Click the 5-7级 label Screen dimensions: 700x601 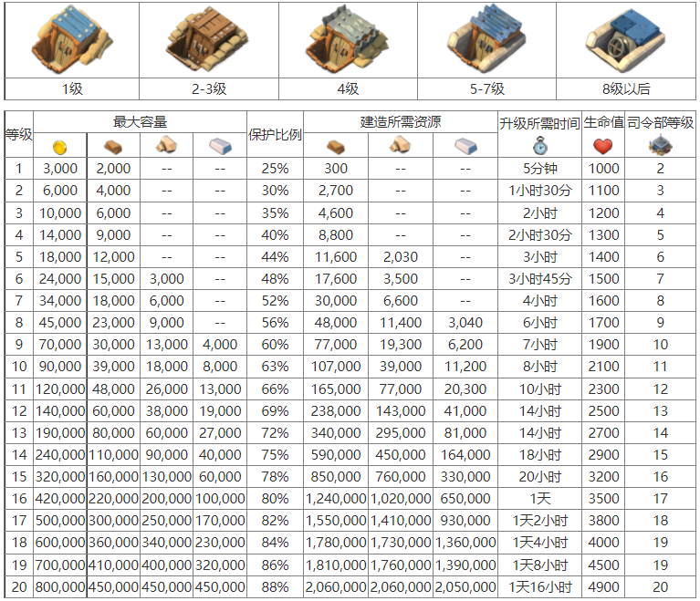click(486, 88)
